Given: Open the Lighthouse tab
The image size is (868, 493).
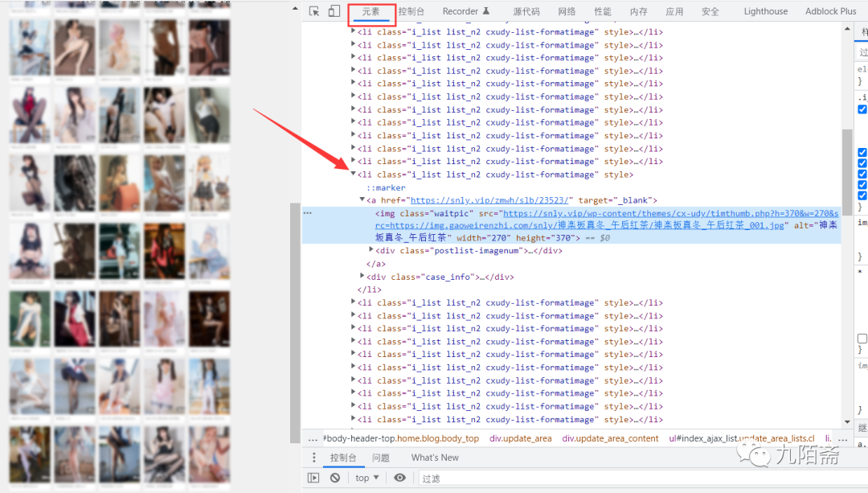Looking at the screenshot, I should [x=766, y=11].
